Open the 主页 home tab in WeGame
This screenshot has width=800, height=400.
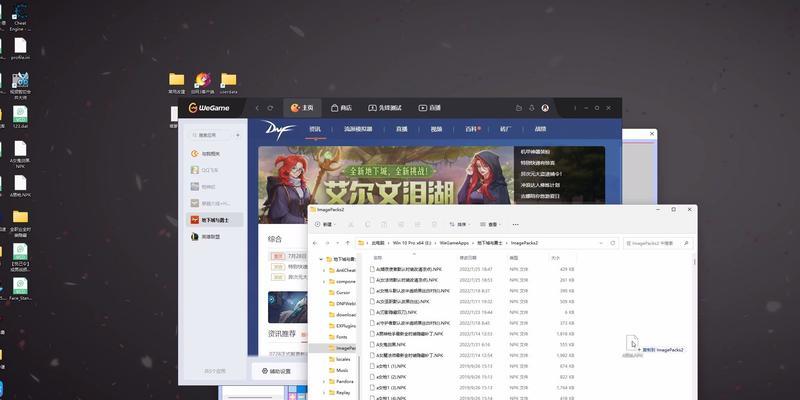pos(302,108)
